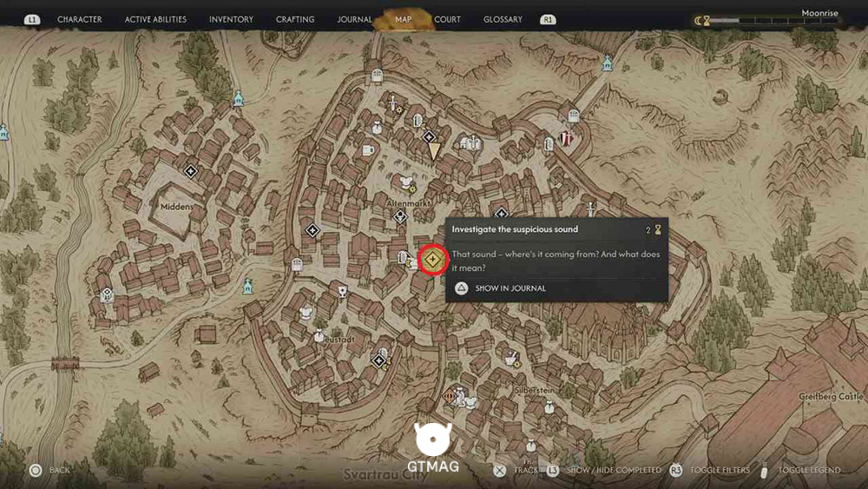Click the 'Investigate the suspicious sound' title
Image resolution: width=868 pixels, height=489 pixels.
515,229
